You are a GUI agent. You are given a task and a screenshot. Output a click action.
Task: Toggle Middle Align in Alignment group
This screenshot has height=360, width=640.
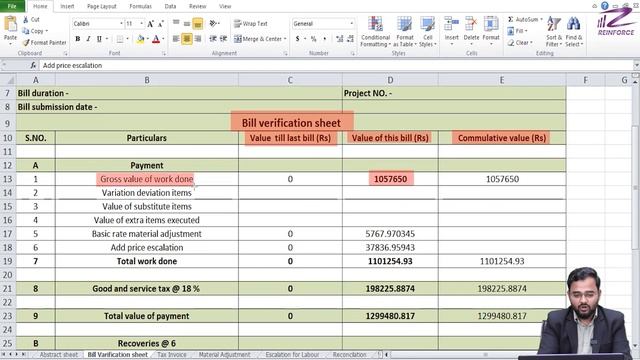point(187,24)
